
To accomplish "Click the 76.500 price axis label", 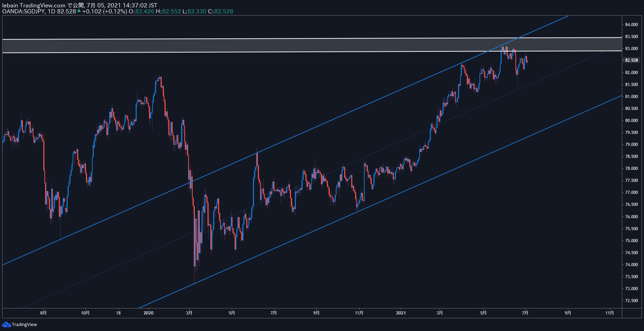I will click(632, 204).
